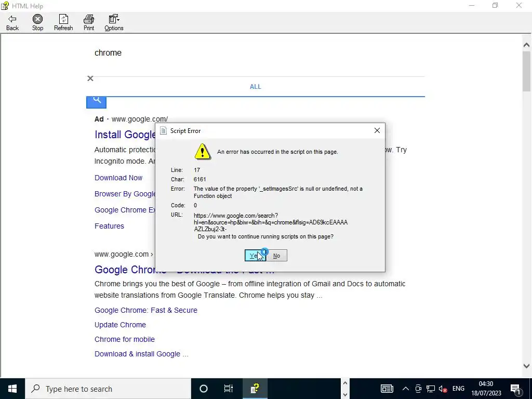The width and height of the screenshot is (532, 399).
Task: Click the muted volume tray icon
Action: click(x=443, y=389)
